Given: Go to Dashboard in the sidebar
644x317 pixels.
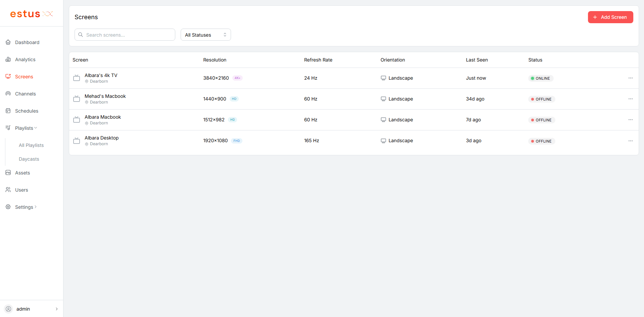Looking at the screenshot, I should coord(27,42).
